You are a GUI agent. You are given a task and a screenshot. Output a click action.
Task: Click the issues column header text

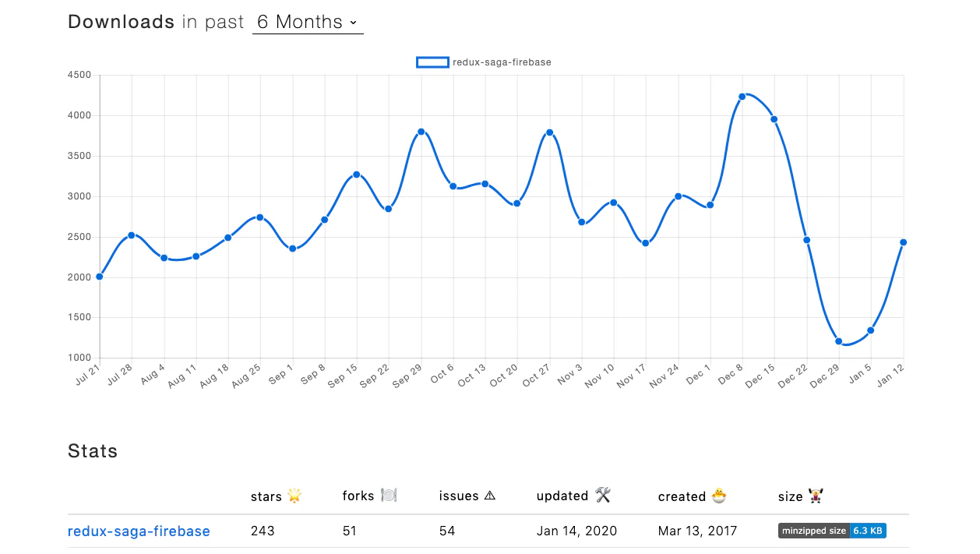[x=459, y=496]
